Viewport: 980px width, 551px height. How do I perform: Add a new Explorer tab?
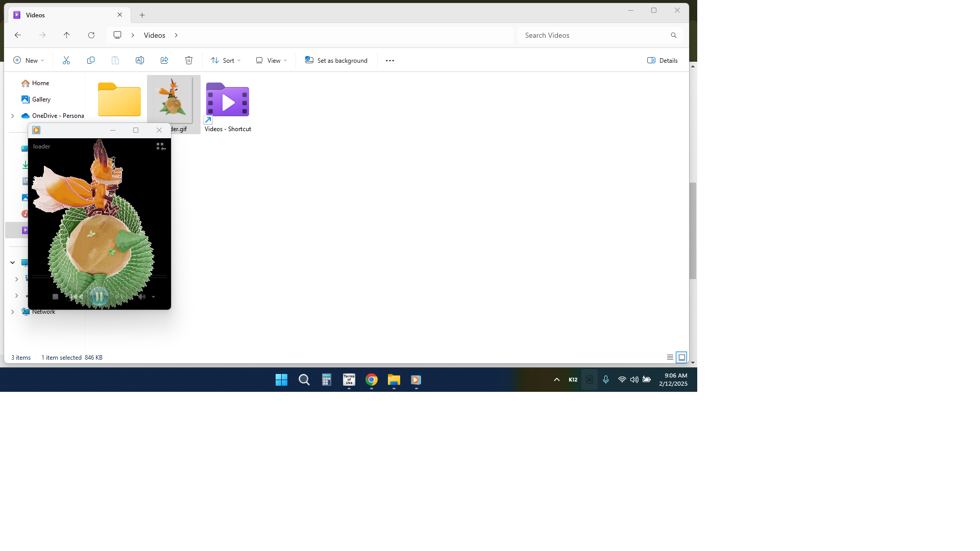pyautogui.click(x=142, y=15)
